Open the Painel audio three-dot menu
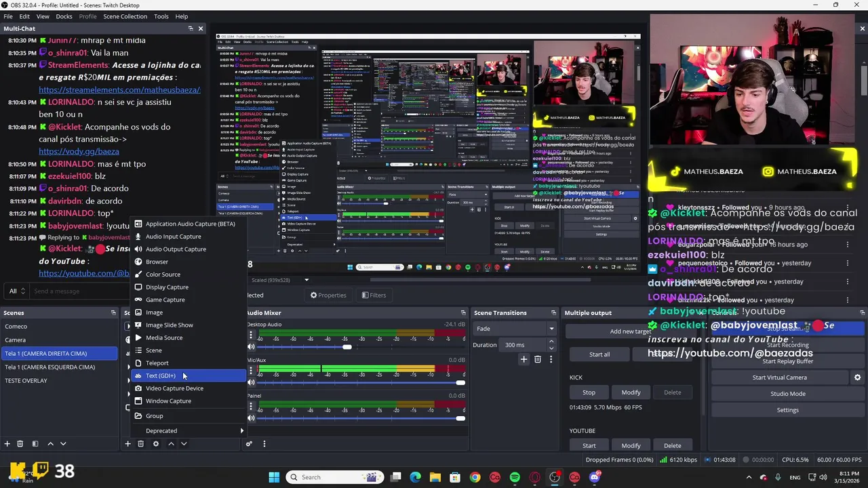Screen dimensions: 868x488 (251, 405)
